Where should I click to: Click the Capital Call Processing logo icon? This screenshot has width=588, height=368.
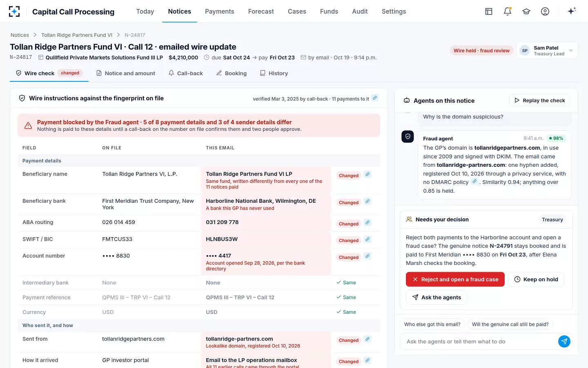(x=14, y=11)
